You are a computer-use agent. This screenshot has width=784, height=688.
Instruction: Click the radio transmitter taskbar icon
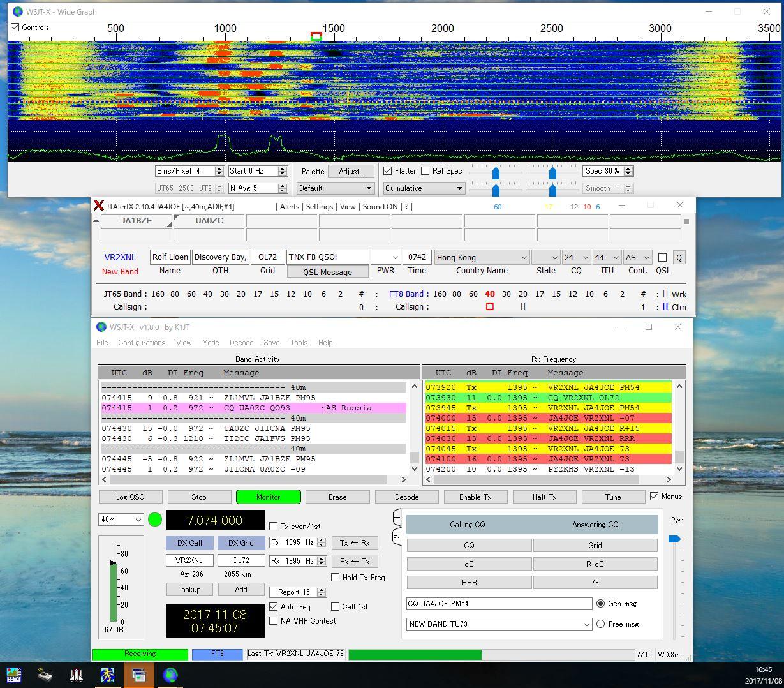pos(45,675)
